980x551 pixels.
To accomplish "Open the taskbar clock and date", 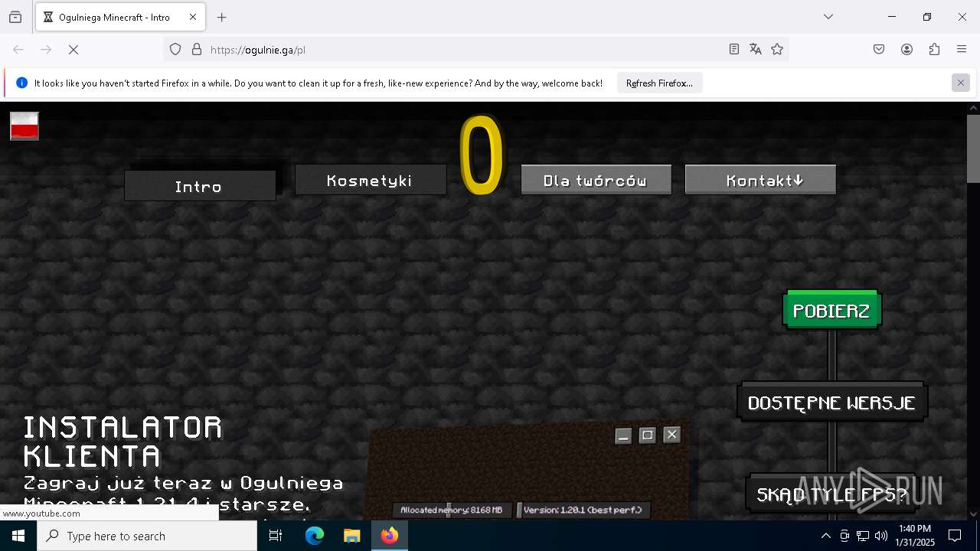I will pos(915,536).
